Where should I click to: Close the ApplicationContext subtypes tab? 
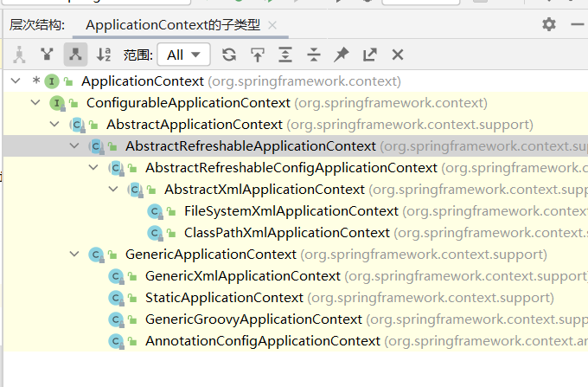[272, 25]
